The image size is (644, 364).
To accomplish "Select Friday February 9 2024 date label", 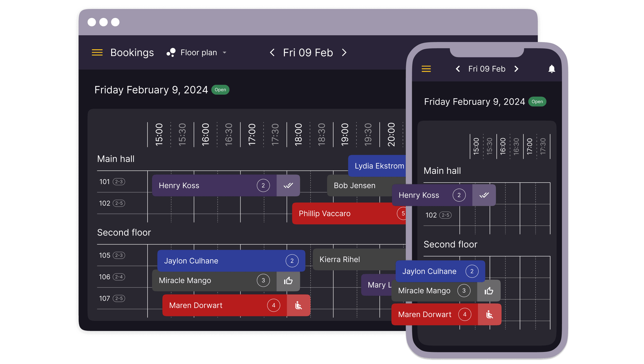I will click(151, 90).
